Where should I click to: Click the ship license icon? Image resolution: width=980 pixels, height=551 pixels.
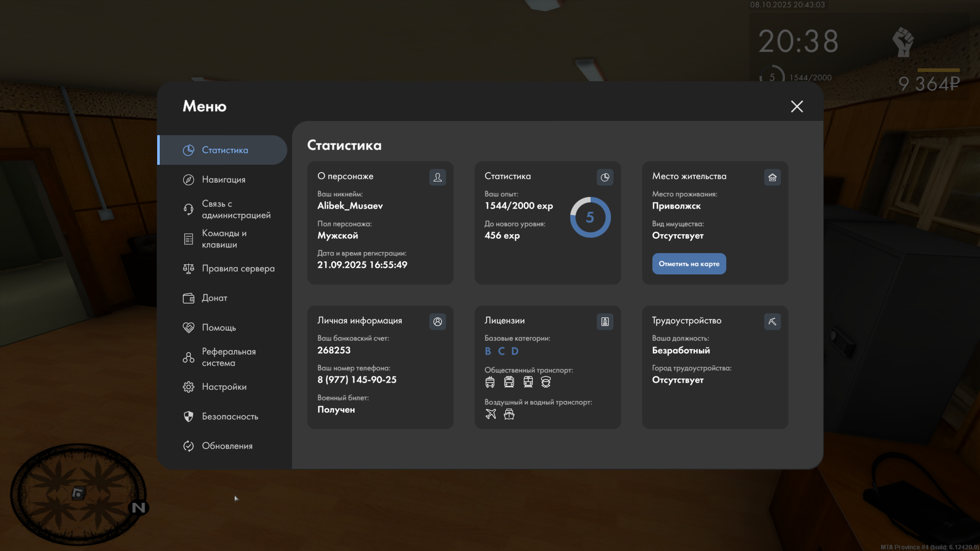509,414
